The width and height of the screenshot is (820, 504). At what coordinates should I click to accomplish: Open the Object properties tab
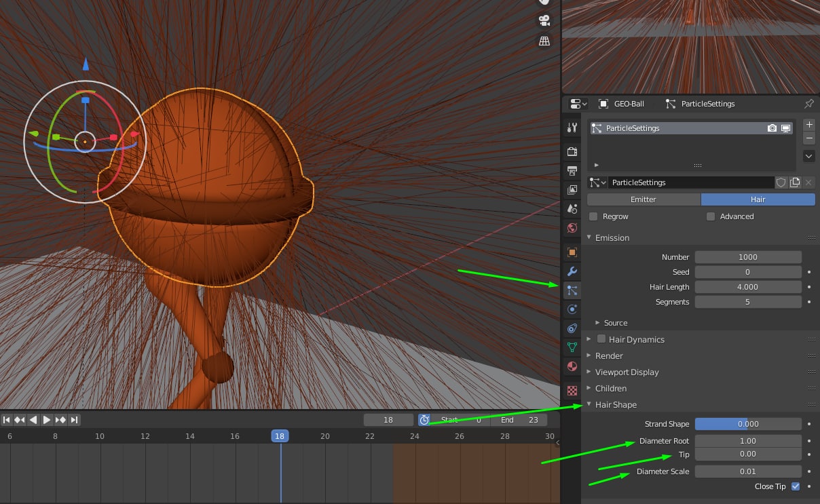(572, 252)
